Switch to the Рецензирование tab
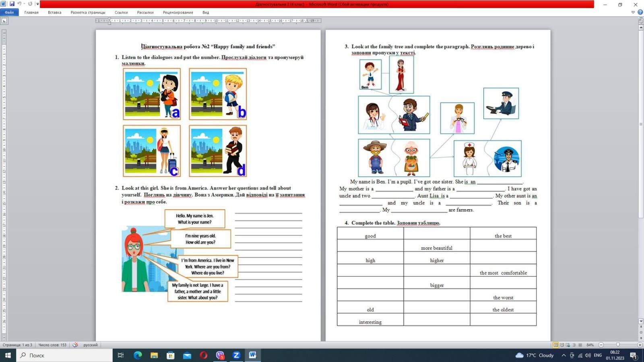This screenshot has height=362, width=644. coord(178,12)
